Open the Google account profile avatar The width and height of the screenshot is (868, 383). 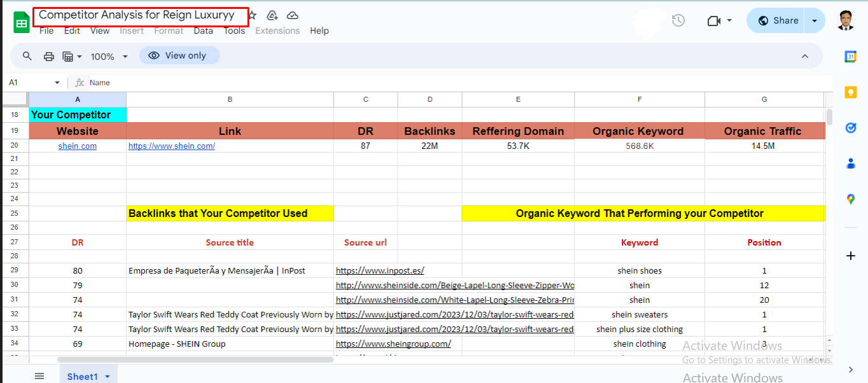(846, 20)
